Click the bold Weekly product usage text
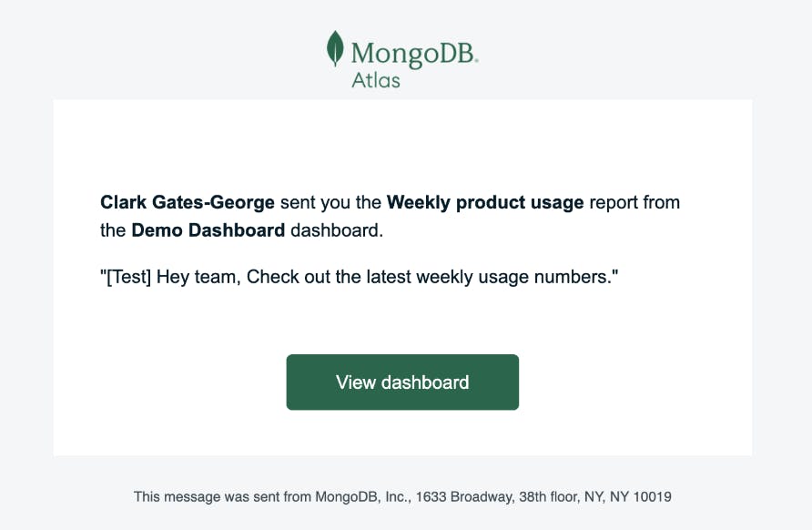This screenshot has width=812, height=530. click(x=485, y=202)
